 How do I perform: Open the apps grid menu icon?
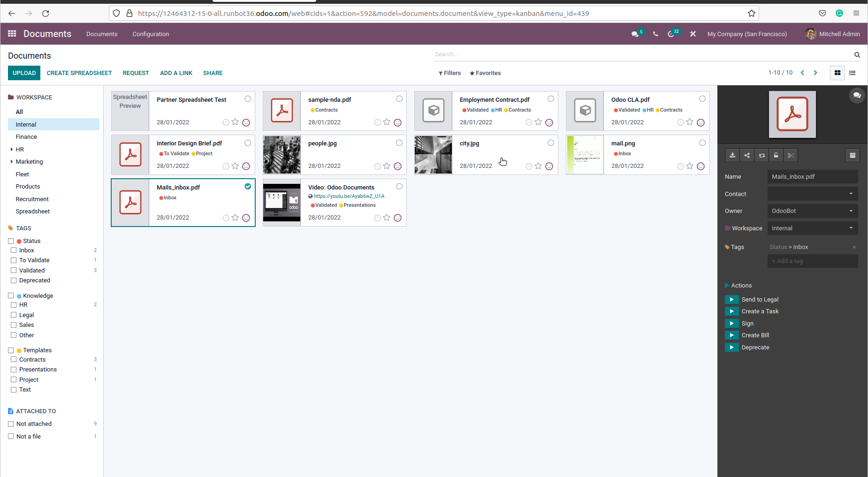pos(12,34)
